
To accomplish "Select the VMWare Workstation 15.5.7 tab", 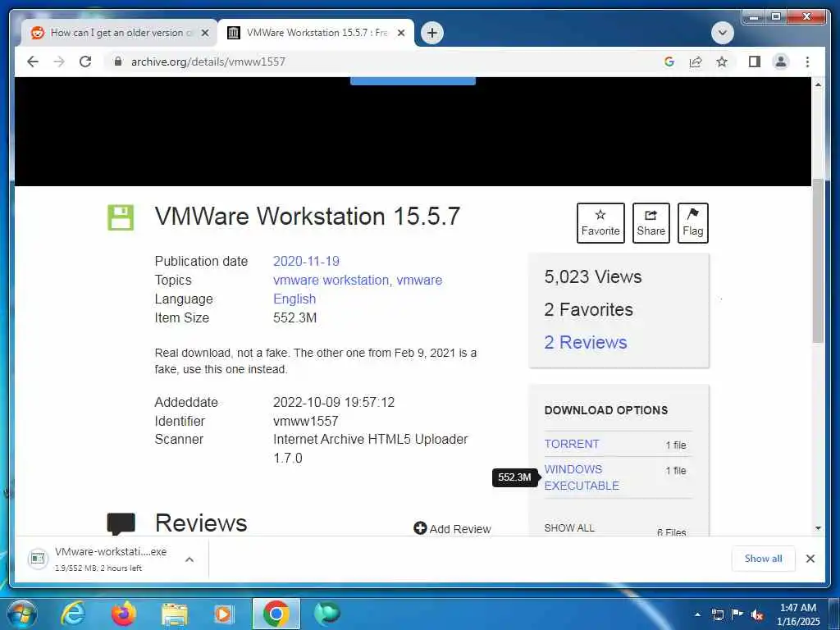I will click(316, 33).
